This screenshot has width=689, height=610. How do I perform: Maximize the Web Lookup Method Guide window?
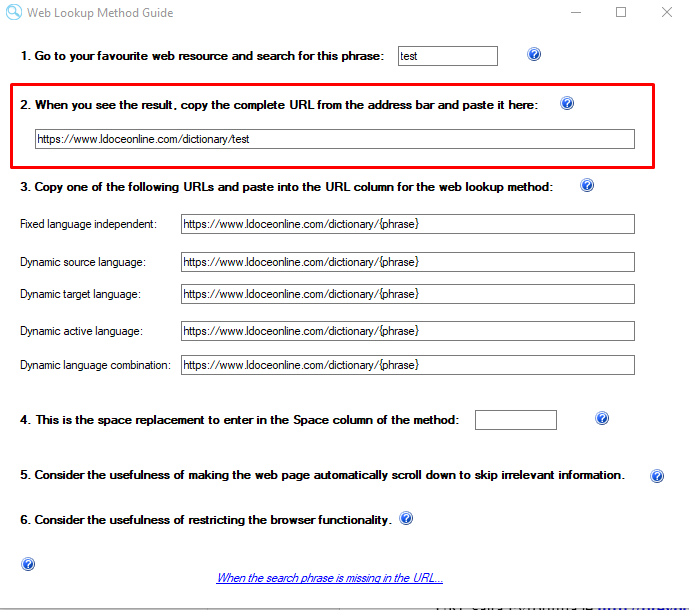point(621,12)
